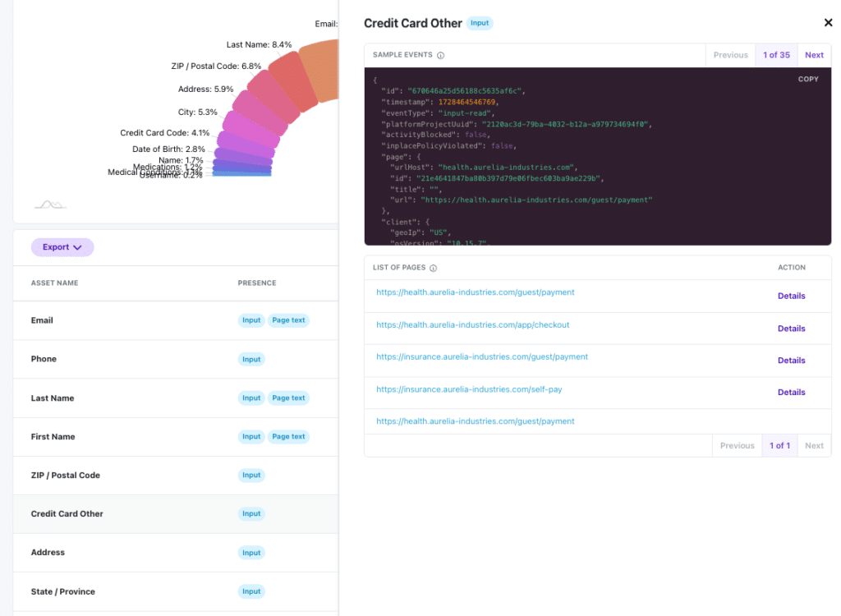Viewport: 841px width, 616px height.
Task: Click info icon beside List of Pages
Action: click(434, 268)
